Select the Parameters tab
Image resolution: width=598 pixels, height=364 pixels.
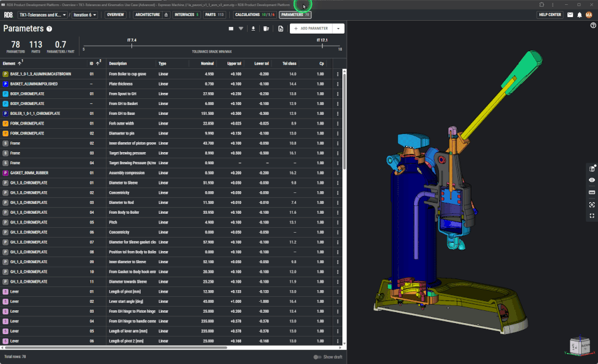coord(295,15)
